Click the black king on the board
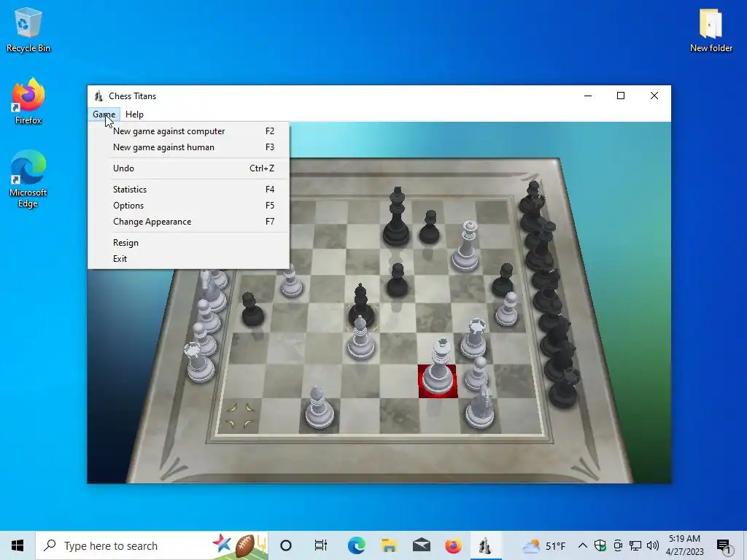 [396, 218]
